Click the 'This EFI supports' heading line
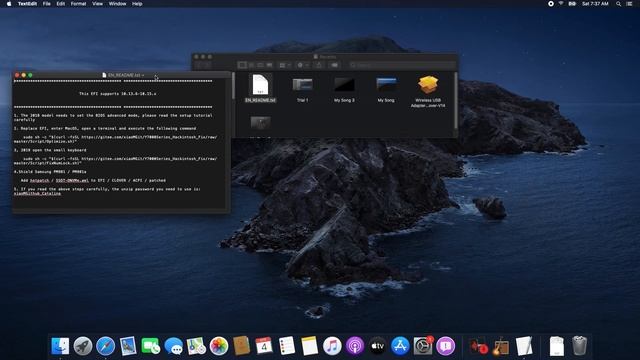 [118, 94]
